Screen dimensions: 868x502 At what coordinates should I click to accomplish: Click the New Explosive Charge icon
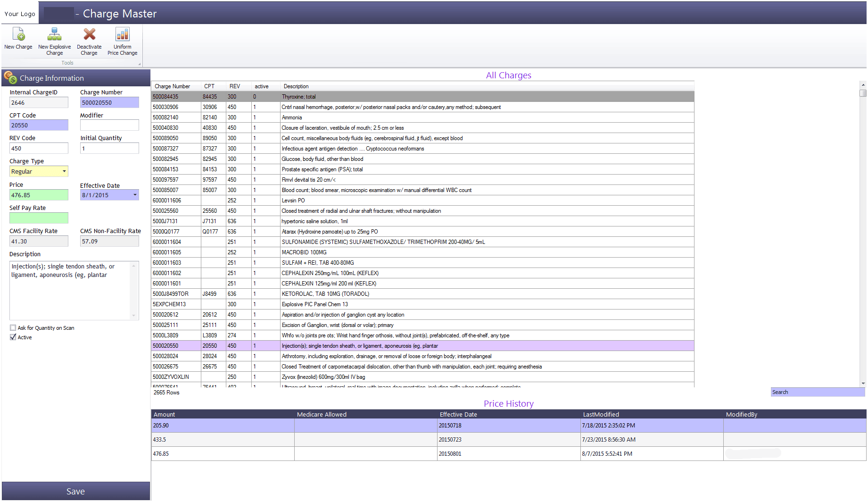coord(54,34)
